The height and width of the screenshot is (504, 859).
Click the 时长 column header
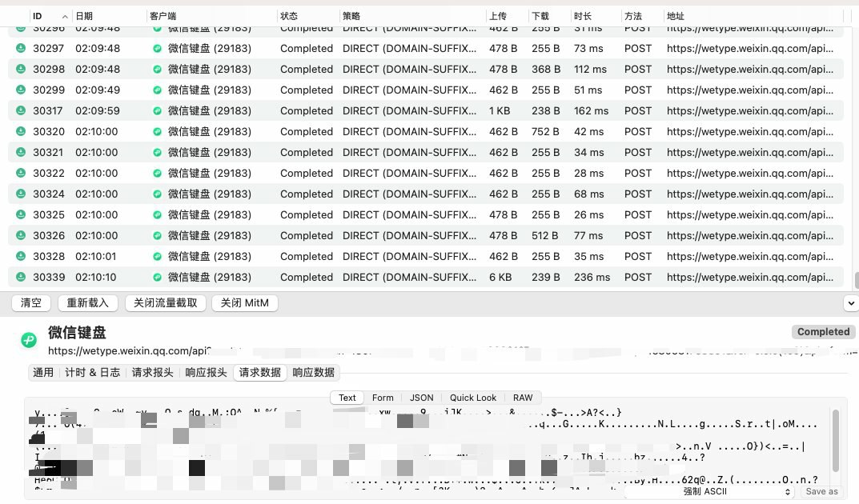click(x=596, y=17)
